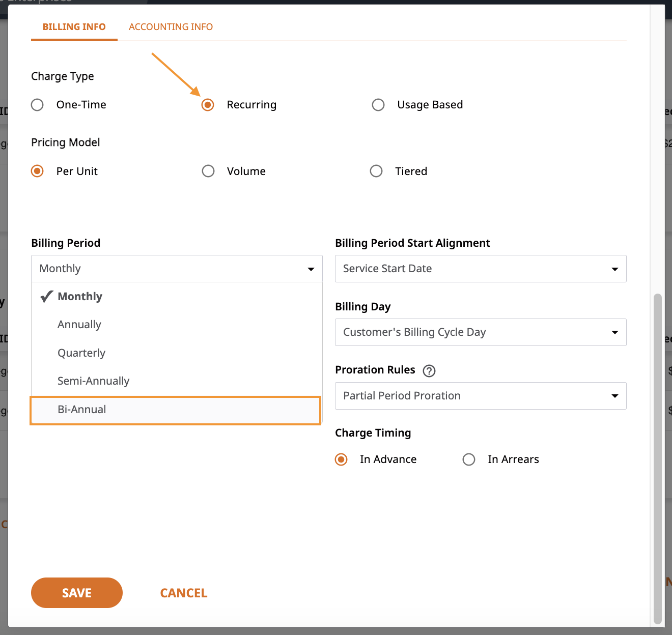This screenshot has height=635, width=672.
Task: Choose the Per Unit pricing model
Action: pos(37,171)
